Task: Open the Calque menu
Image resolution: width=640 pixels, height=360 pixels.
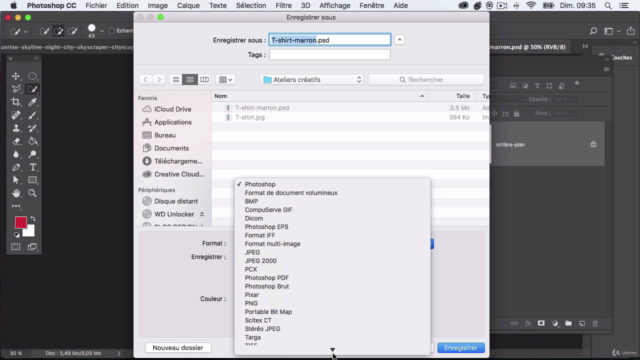Action: 188,5
